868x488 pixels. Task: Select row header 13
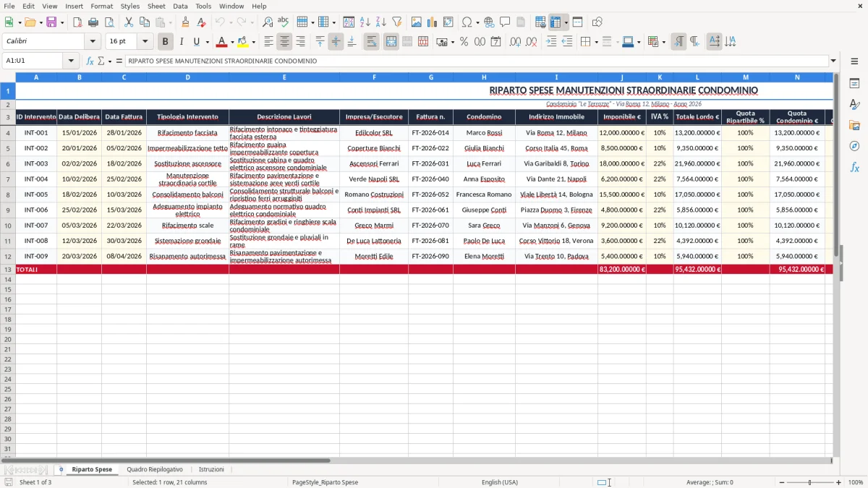[x=7, y=269]
